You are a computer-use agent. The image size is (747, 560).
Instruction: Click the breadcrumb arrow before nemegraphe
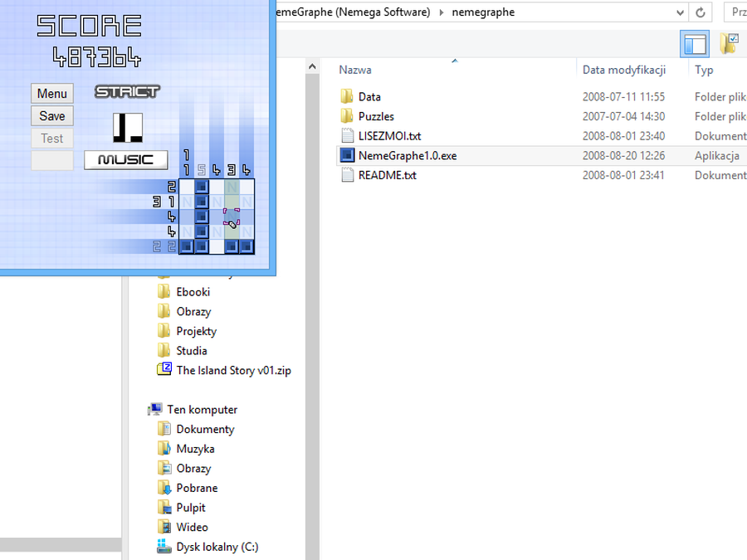point(442,12)
